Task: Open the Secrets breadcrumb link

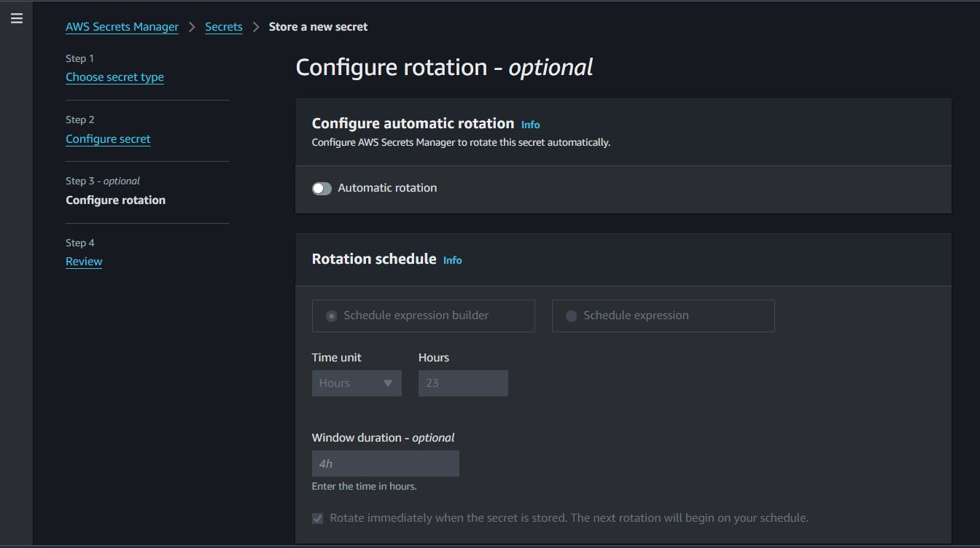Action: (223, 27)
